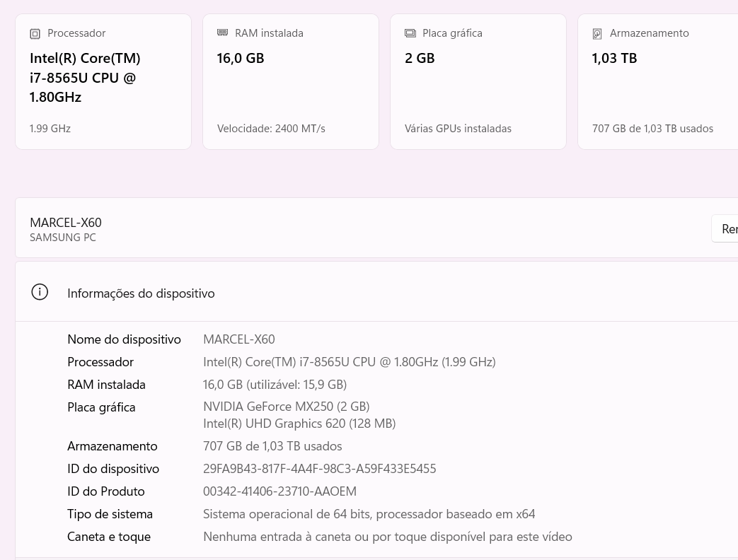Screen dimensions: 738x560
Task: Click the RAM instalada memory icon
Action: point(222,33)
